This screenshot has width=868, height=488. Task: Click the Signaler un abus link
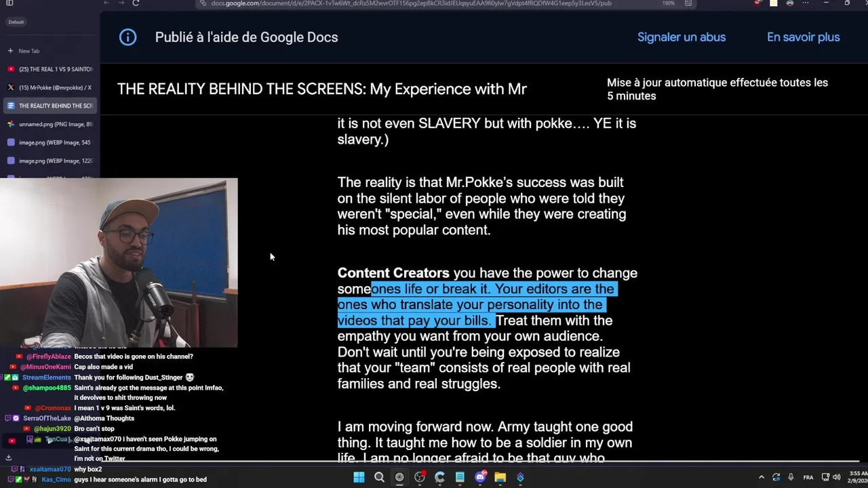(682, 37)
